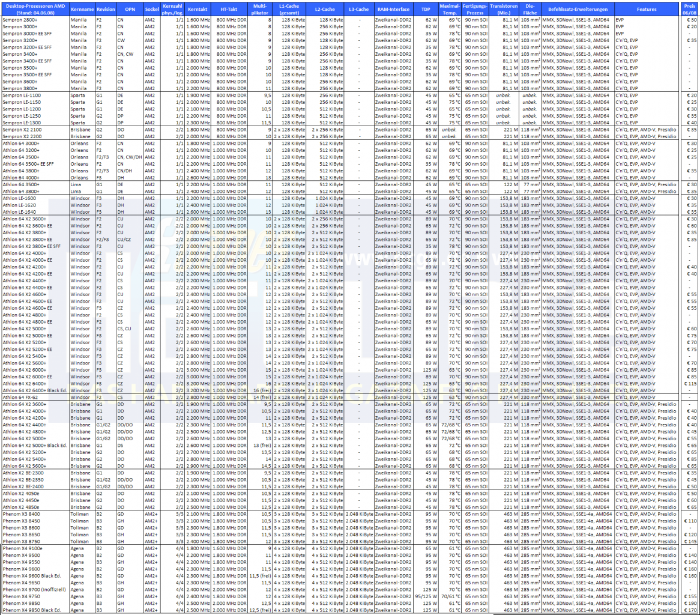Screen dimensions: 700x615
Task: Click the Sempron LE-1100 name cell
Action: [x=35, y=95]
